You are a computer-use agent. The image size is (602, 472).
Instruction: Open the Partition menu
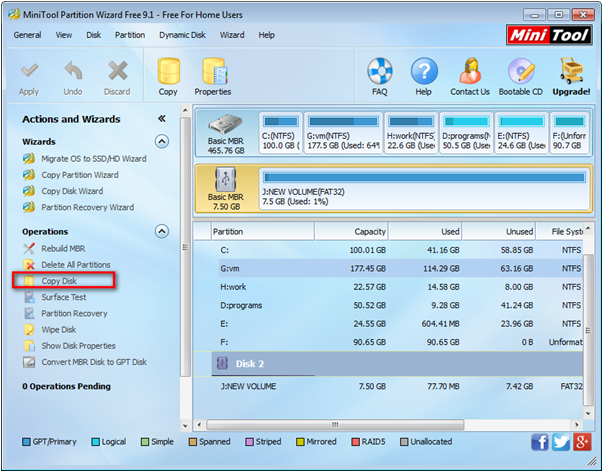(x=130, y=35)
